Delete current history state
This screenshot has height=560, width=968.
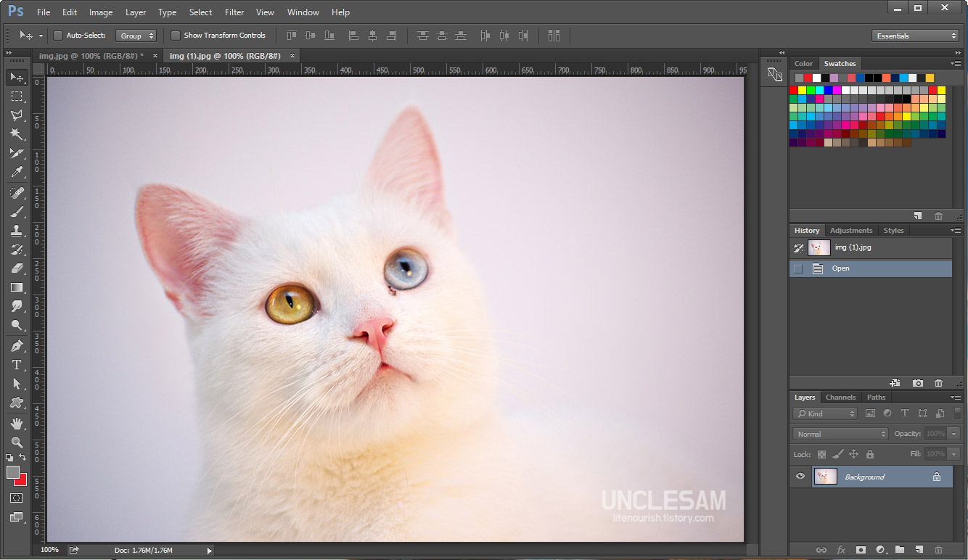(939, 383)
